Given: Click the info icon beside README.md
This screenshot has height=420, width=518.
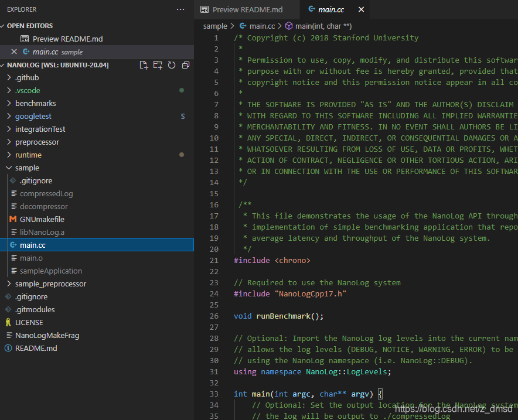Looking at the screenshot, I should [8, 348].
